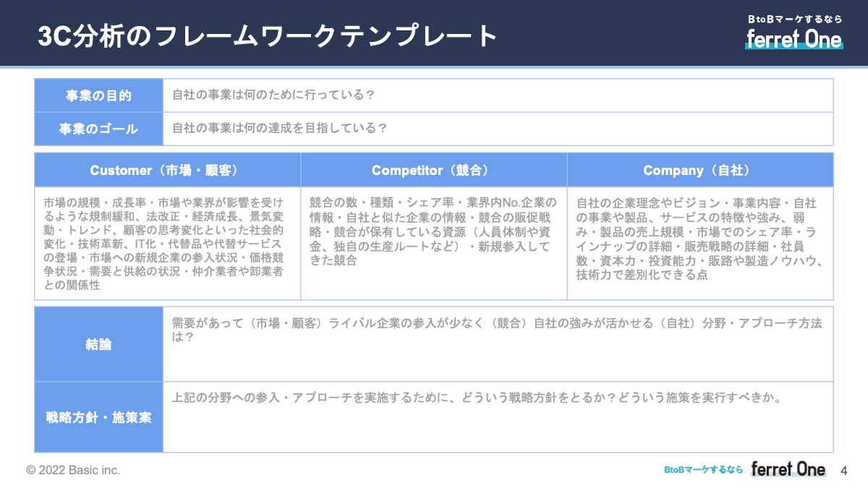The image size is (868, 488).
Task: Click the text '自社の事業は何の達成を目指している？'
Action: (x=279, y=128)
